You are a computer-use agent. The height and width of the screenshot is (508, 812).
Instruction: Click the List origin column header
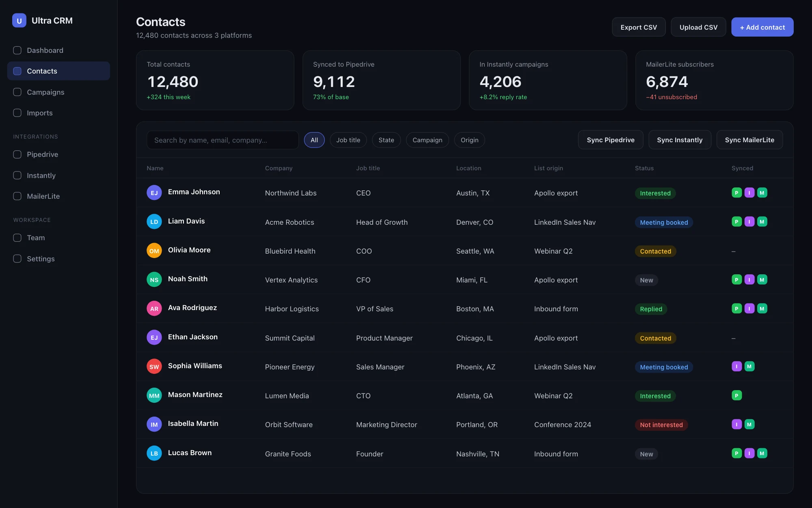click(x=549, y=168)
